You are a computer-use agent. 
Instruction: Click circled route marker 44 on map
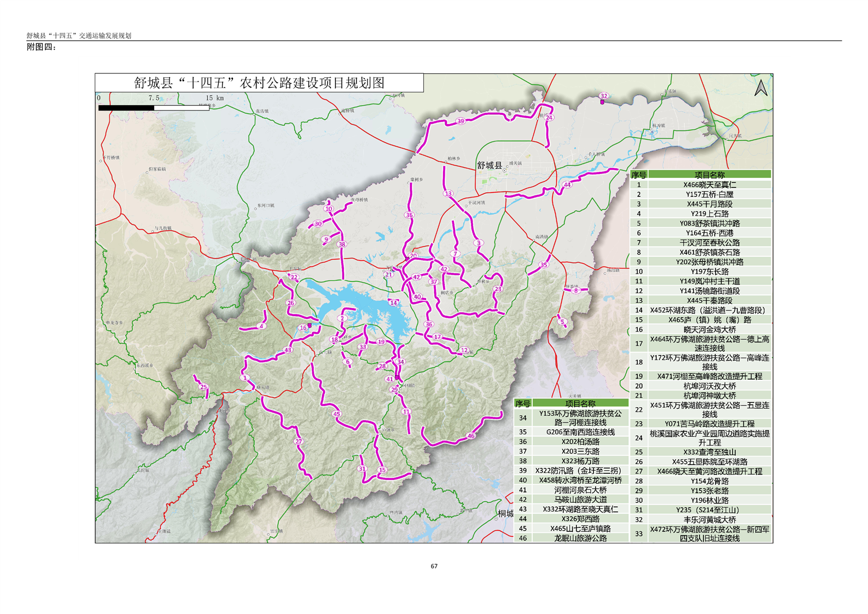pyautogui.click(x=567, y=185)
